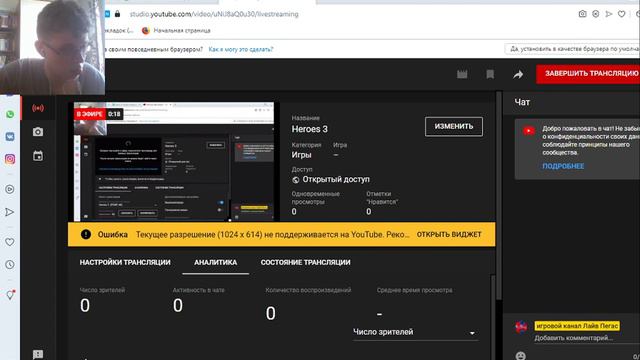
Task: Open the pinboard pin icon in browser sidebar
Action: [10, 295]
